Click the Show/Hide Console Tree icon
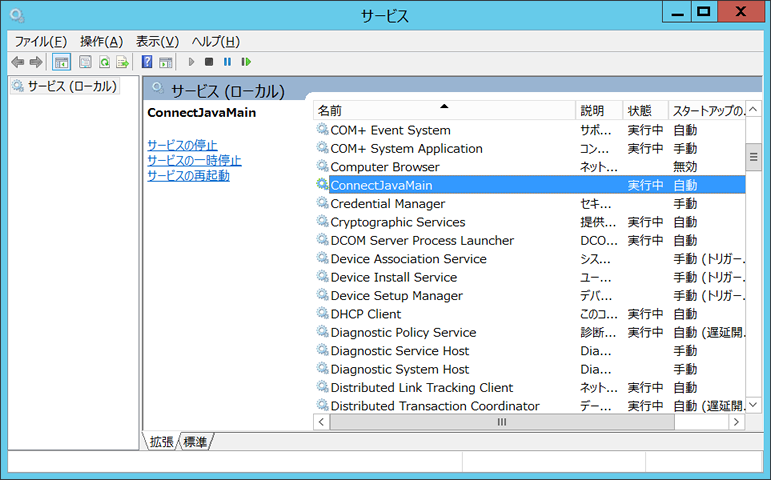 (61, 62)
